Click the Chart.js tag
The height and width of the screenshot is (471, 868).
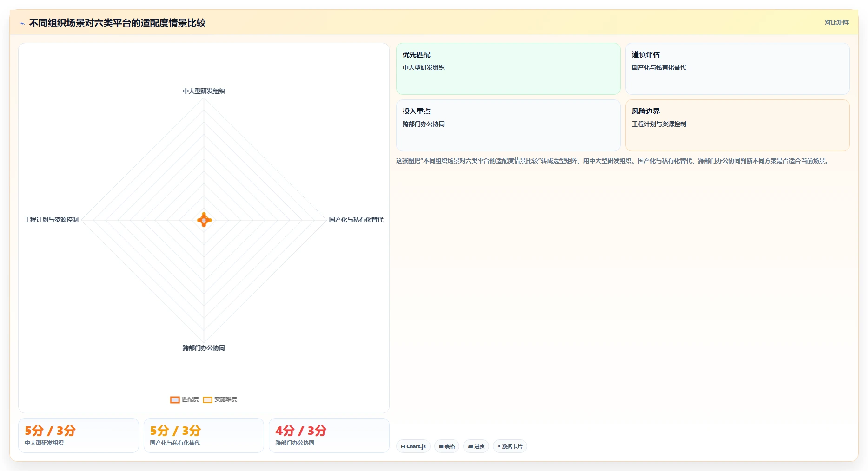tap(413, 446)
